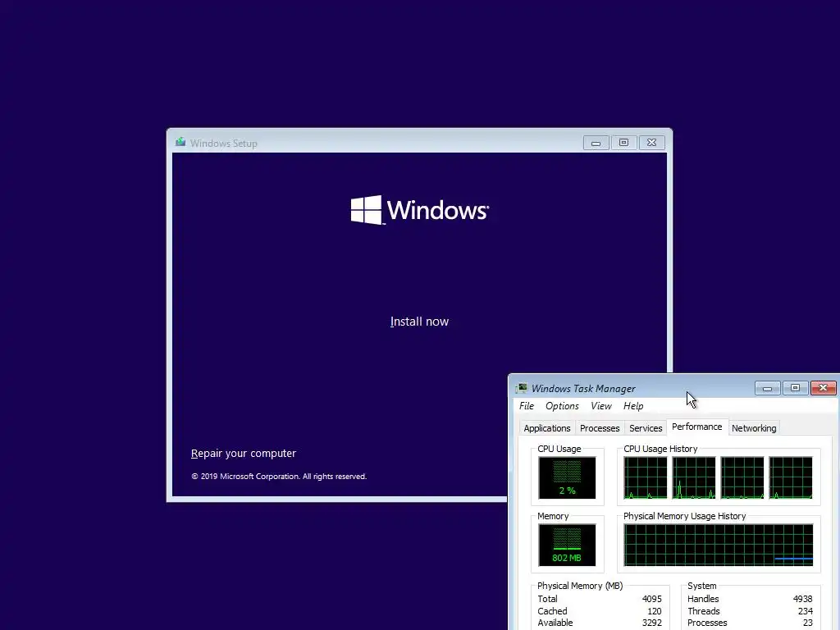Switch to the Applications tab
Screen dimensions: 840x630
tap(547, 428)
